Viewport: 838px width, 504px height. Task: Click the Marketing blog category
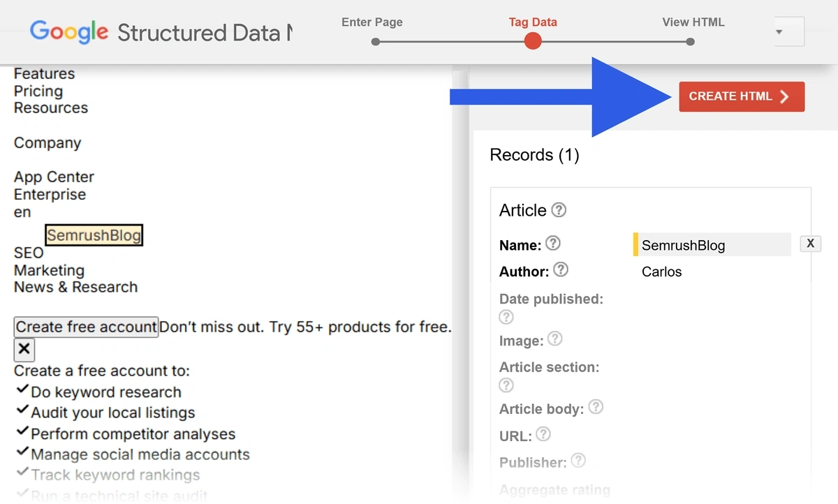coord(49,270)
